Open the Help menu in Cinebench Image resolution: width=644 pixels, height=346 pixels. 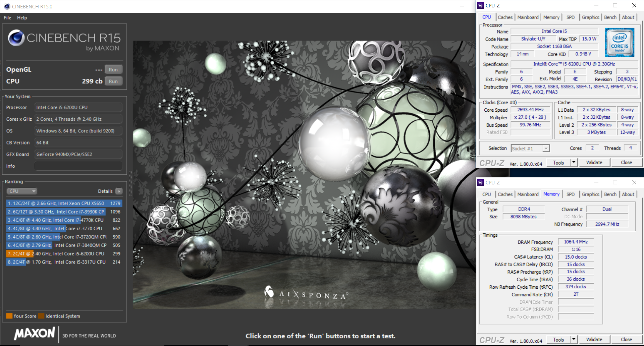(22, 18)
